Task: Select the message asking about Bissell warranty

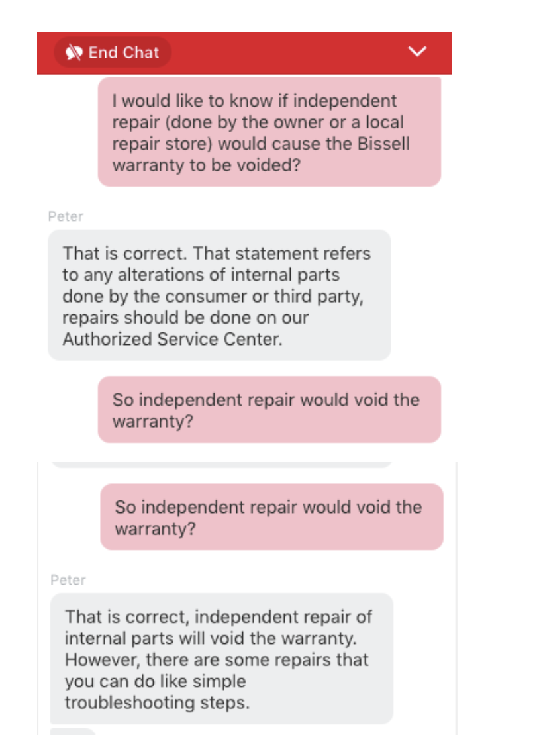Action: 269,132
